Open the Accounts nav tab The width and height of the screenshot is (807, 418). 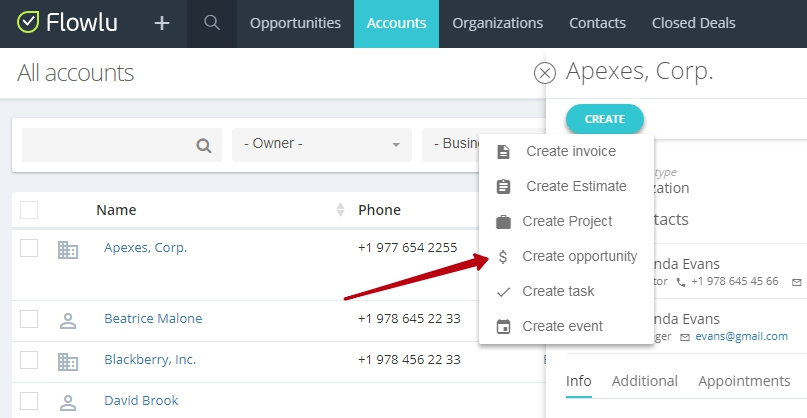pyautogui.click(x=396, y=24)
